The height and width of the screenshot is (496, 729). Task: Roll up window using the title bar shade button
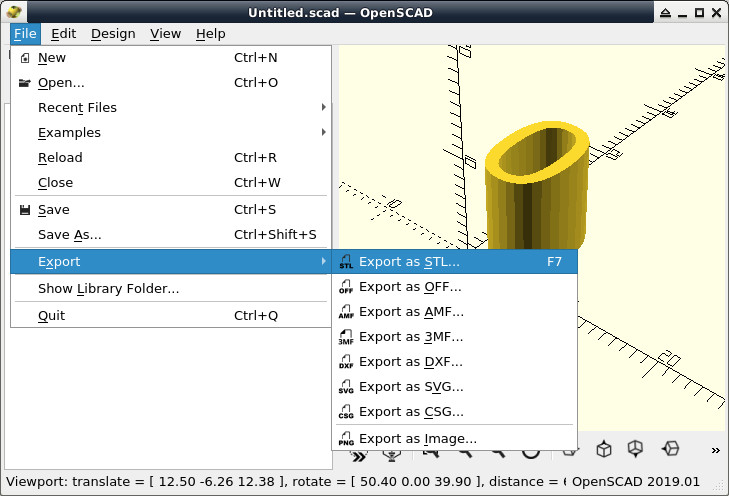click(665, 13)
